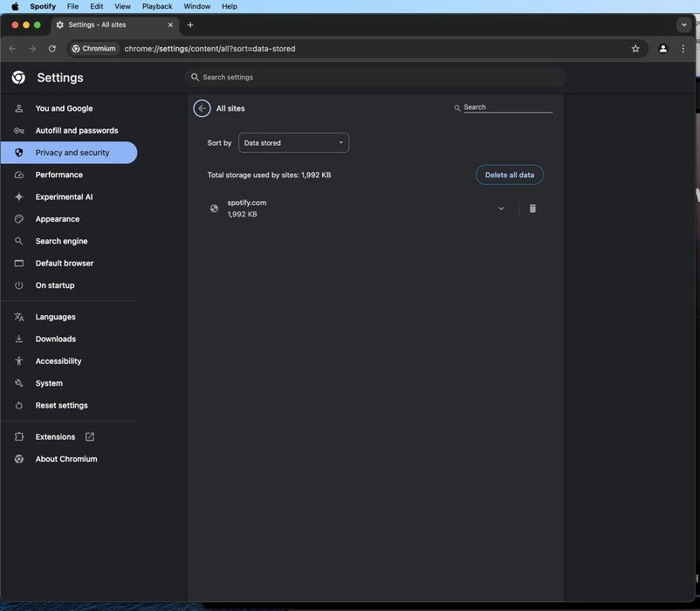Open the View menu in menu bar

(x=122, y=6)
